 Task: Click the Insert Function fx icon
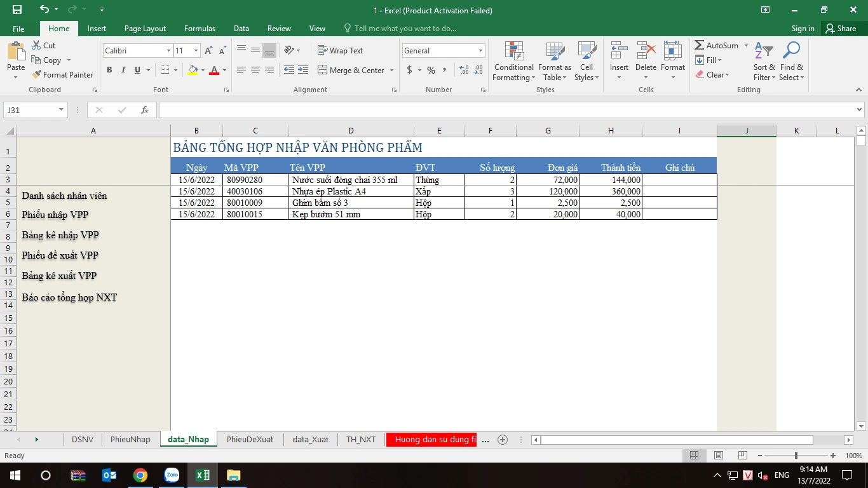click(x=145, y=110)
